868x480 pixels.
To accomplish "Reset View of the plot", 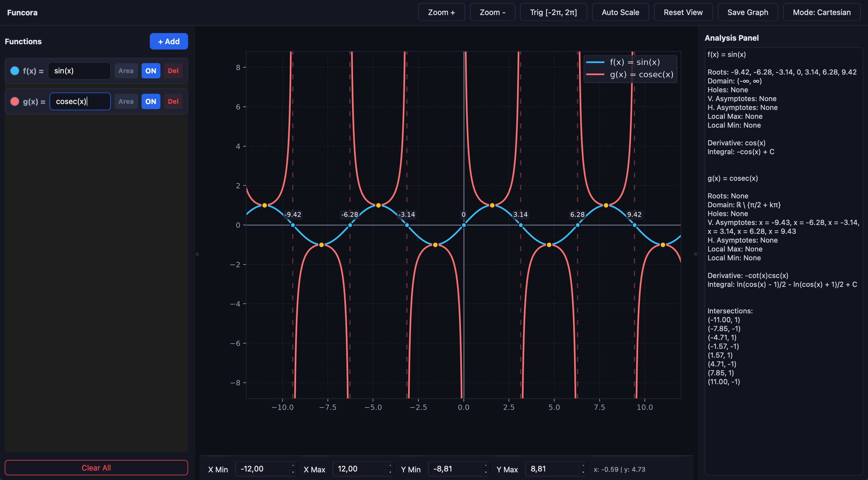I will pos(683,12).
